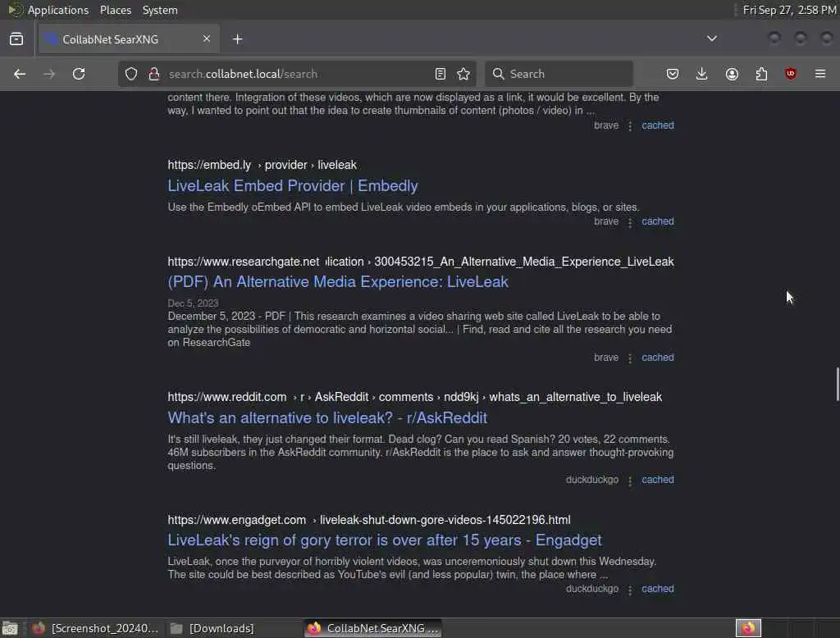Select the CollabNet SearXNG tab
The image size is (840, 638).
[129, 39]
